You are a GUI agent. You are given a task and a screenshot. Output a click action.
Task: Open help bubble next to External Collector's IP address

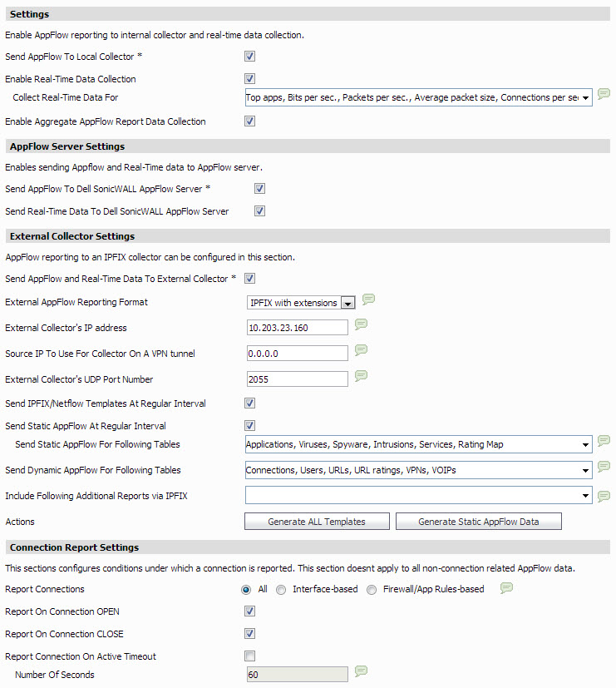(x=361, y=324)
